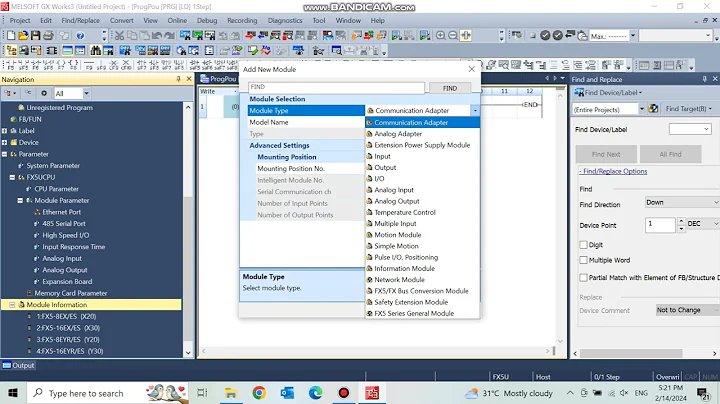
Task: Click the Navigation window toggle icon in second toolbar
Action: [11, 50]
